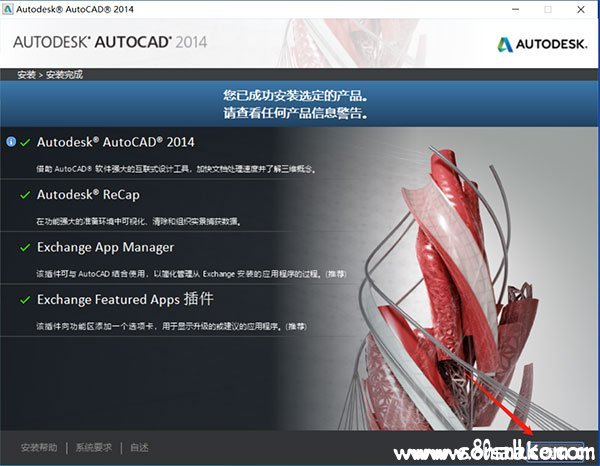Click the green checkmark beside Exchange App Manager
This screenshot has width=600, height=466.
pos(25,248)
